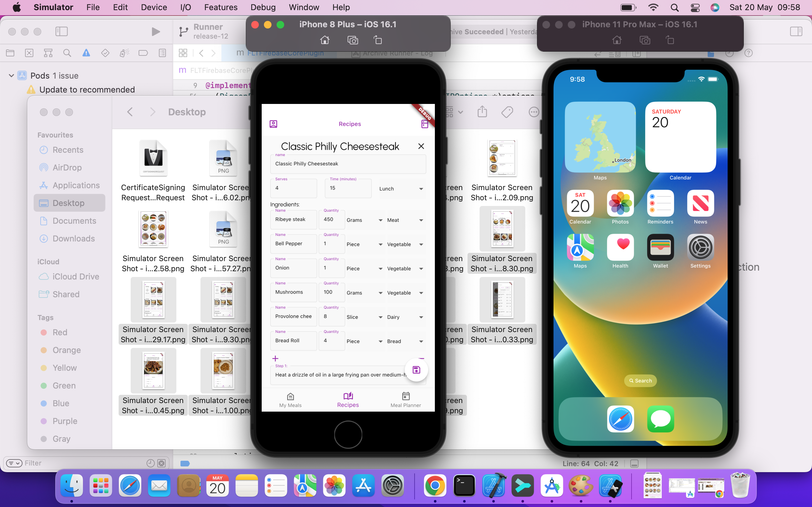
Task: Open the Settings app on the iPhone 11 Pro Max
Action: tap(700, 248)
